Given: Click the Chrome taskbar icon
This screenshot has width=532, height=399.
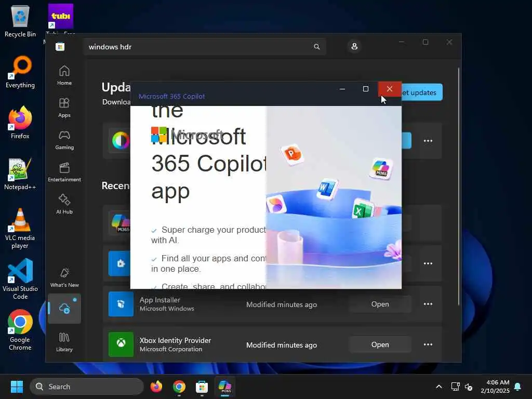Looking at the screenshot, I should [x=179, y=387].
